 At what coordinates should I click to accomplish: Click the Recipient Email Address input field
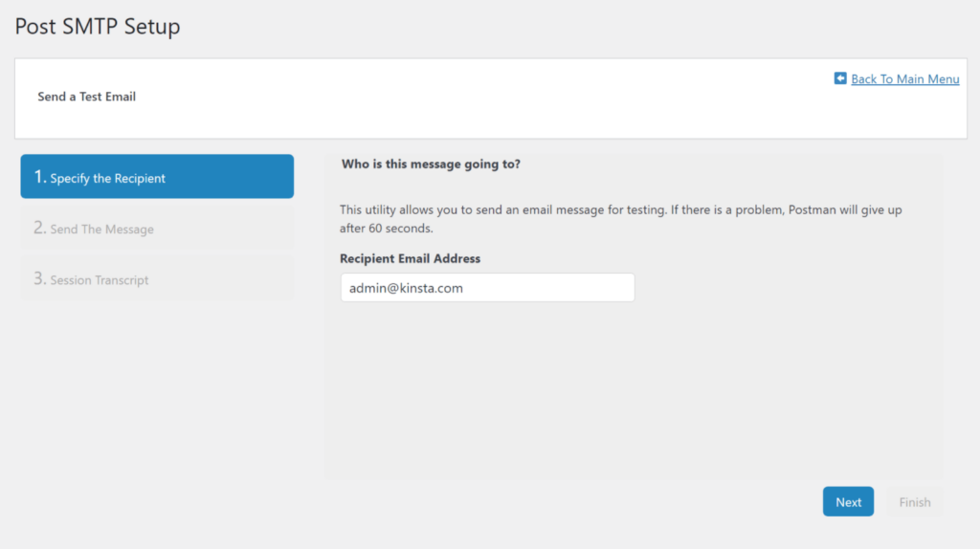pyautogui.click(x=487, y=288)
